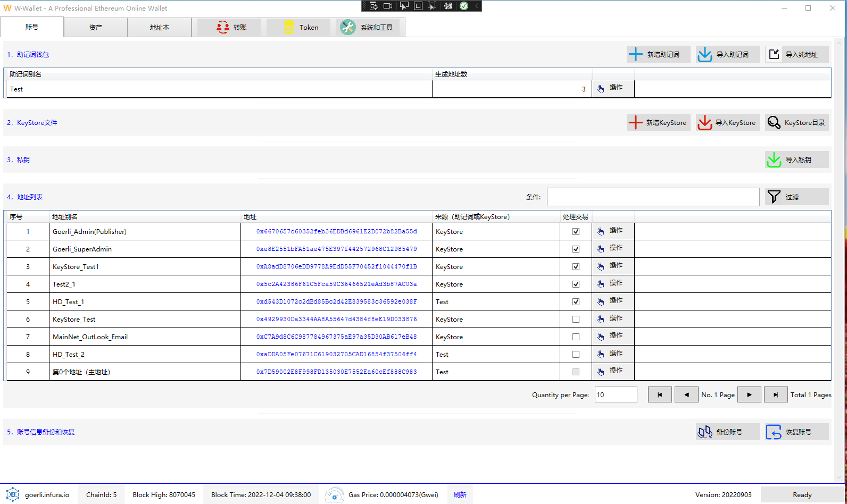Uncheck 处理交易 for Goerli_Admin(Publisher)
This screenshot has width=847, height=504.
click(x=576, y=231)
